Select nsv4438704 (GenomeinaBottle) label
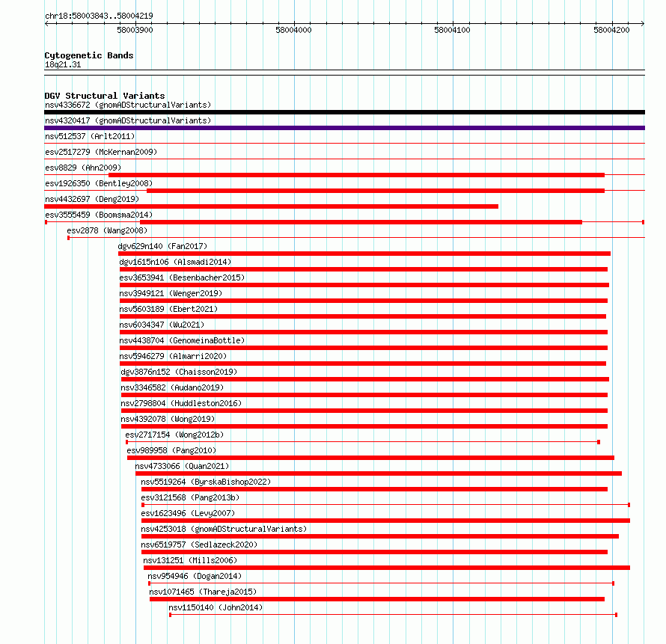 182,340
